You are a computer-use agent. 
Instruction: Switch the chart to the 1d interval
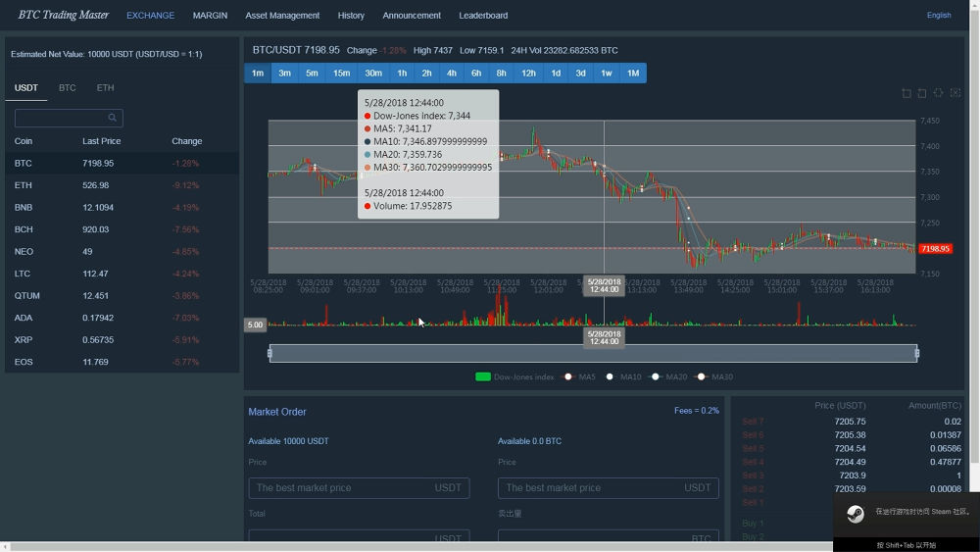[556, 74]
